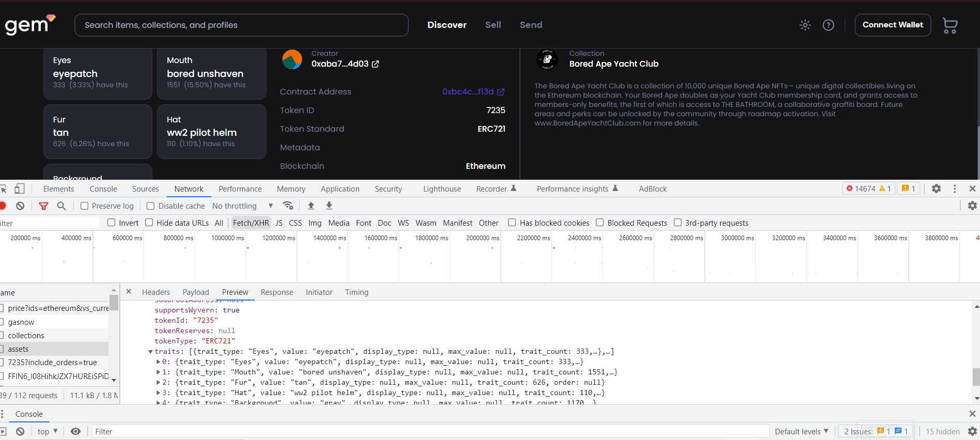Open network panel settings gear
This screenshot has height=440, width=980.
pyautogui.click(x=972, y=206)
